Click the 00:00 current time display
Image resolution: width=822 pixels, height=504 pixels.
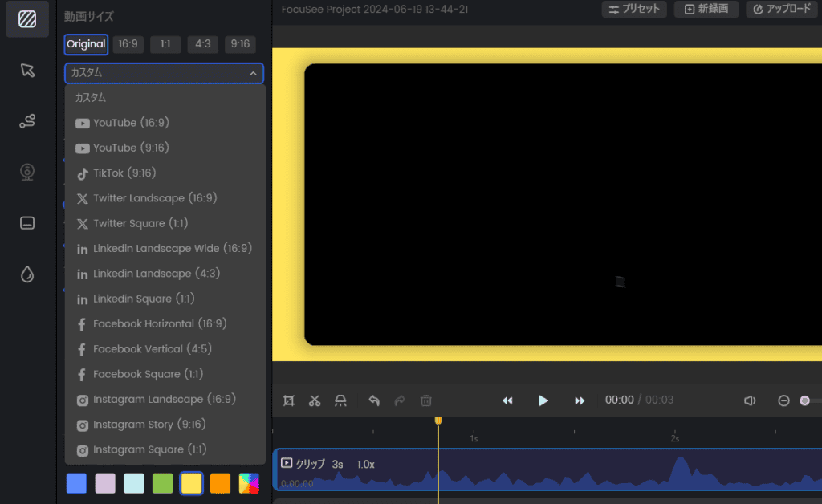point(620,400)
